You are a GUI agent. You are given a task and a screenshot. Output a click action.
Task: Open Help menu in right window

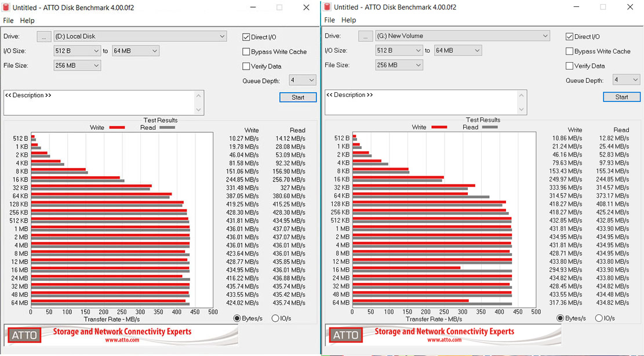[x=349, y=20]
